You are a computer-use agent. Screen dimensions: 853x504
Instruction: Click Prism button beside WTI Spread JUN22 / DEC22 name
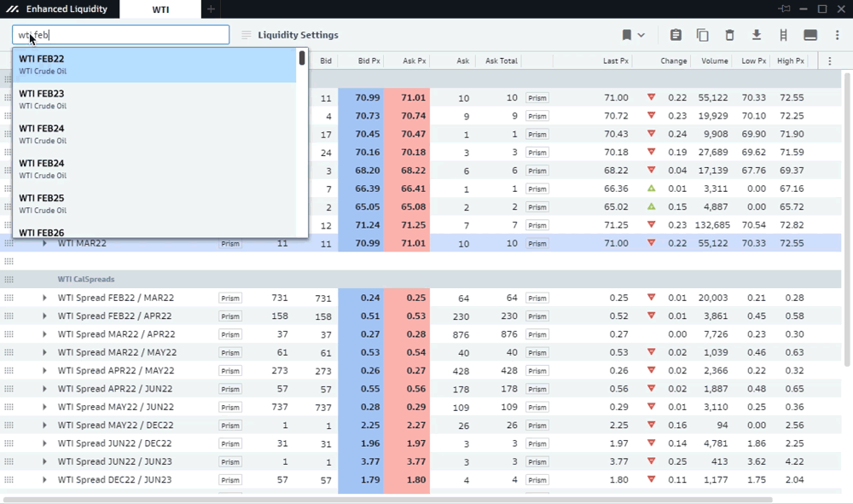click(x=230, y=443)
